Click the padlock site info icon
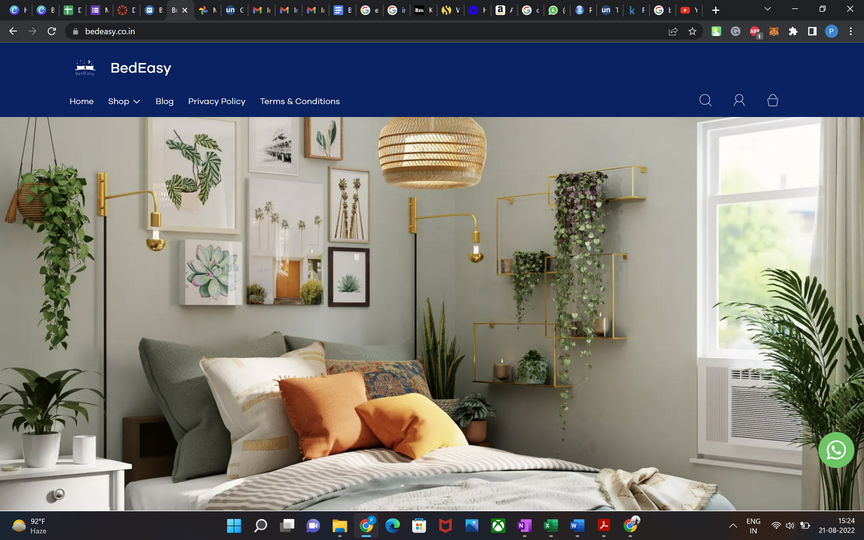Viewport: 864px width, 540px height. [75, 31]
